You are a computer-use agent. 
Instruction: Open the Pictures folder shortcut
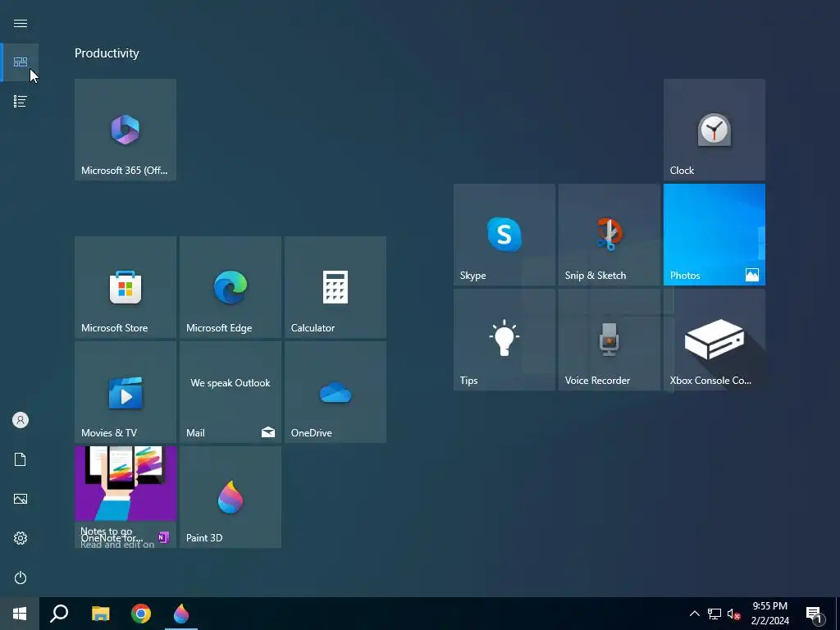coord(21,499)
